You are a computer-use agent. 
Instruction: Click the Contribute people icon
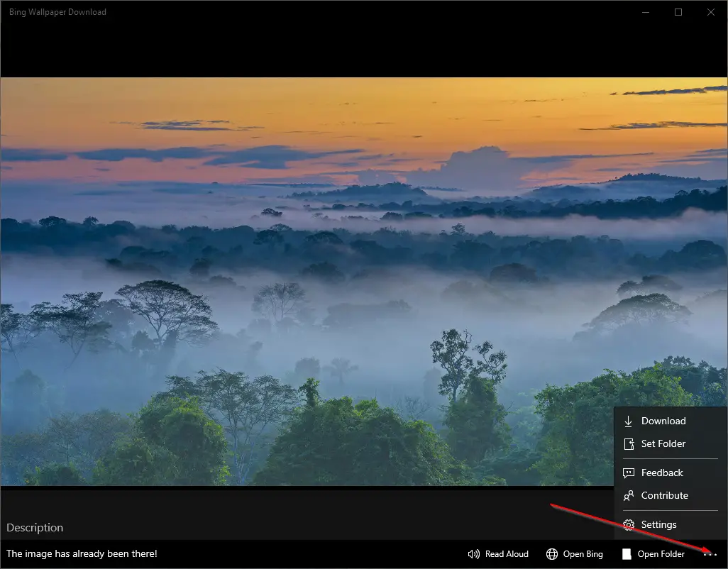(x=629, y=496)
